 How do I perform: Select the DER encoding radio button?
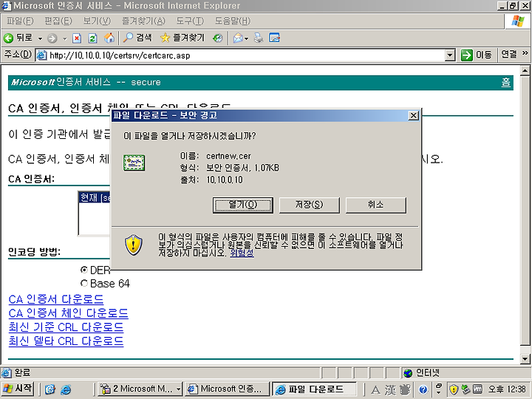[83, 270]
